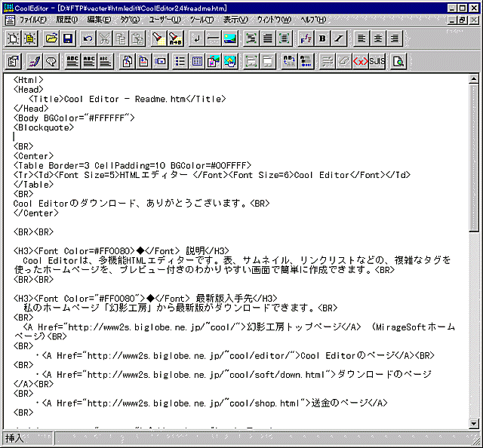Click the page properties icon starting the second toolbar

[14, 61]
